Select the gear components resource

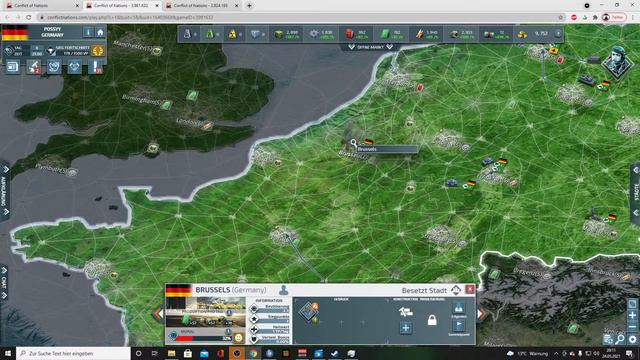[313, 34]
